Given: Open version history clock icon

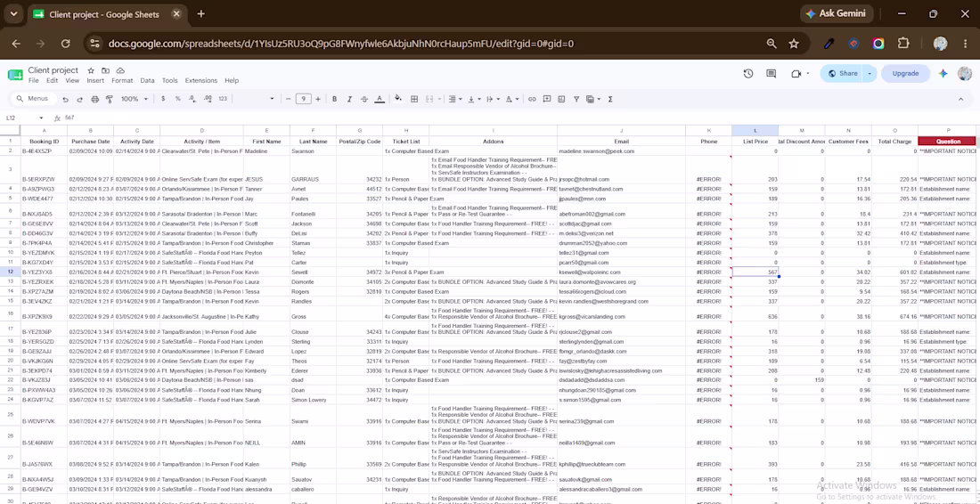Looking at the screenshot, I should click(x=748, y=74).
